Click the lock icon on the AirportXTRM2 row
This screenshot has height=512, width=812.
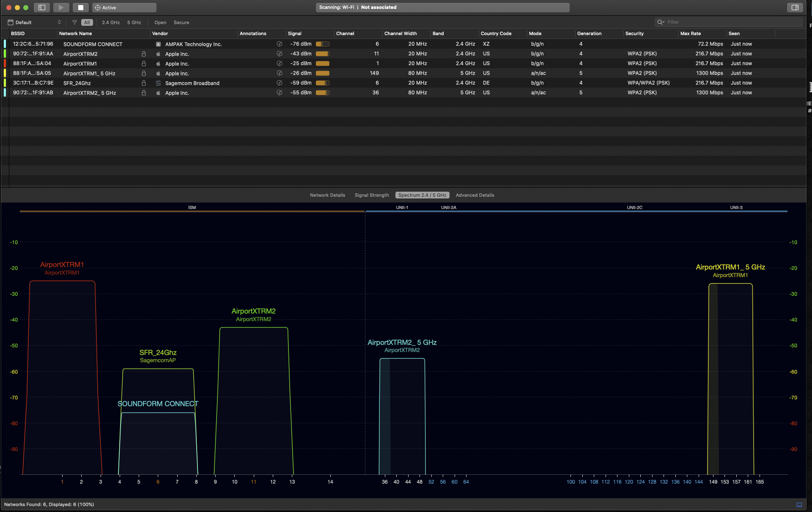tap(144, 54)
